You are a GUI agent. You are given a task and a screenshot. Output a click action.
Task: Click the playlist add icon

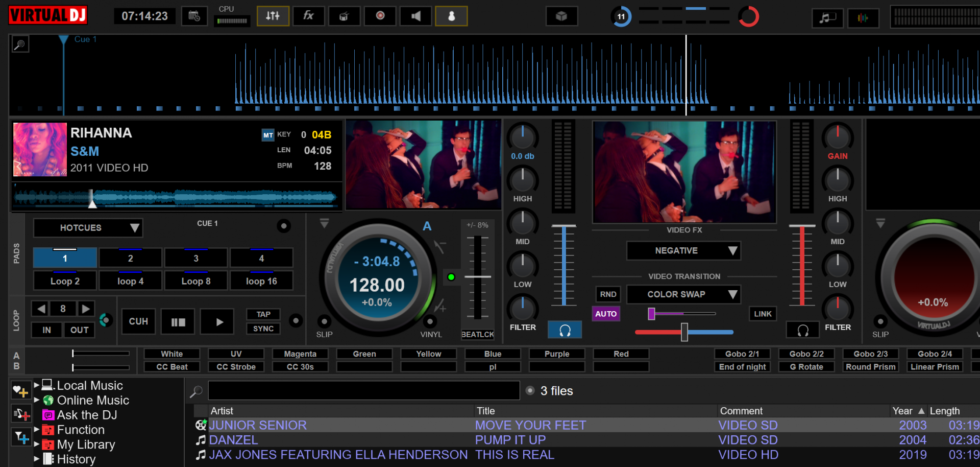20,414
